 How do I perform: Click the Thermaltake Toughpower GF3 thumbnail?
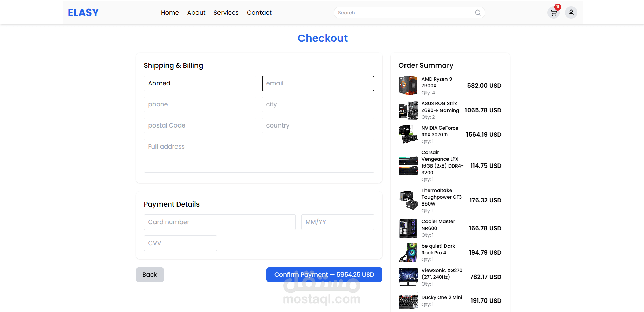[408, 200]
